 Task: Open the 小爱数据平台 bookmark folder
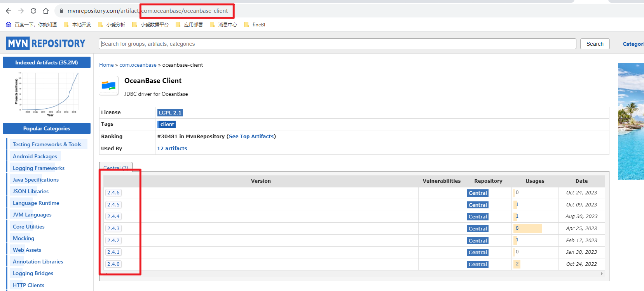[150, 24]
